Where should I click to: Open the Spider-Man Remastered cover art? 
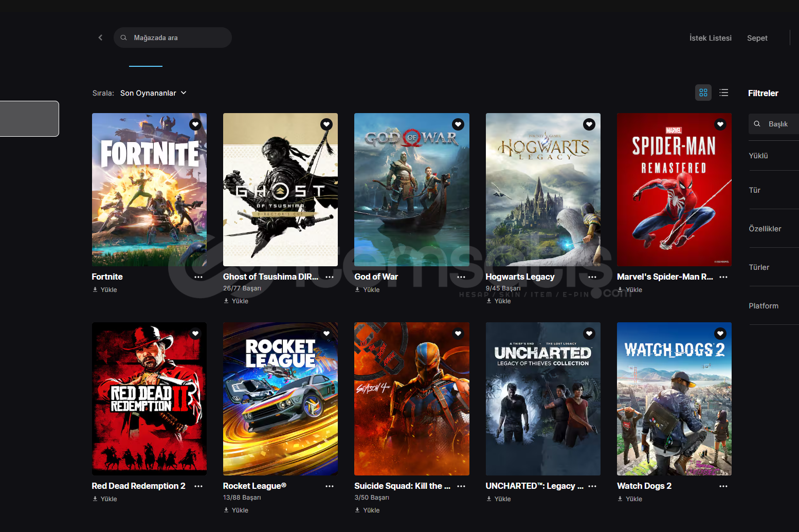(x=674, y=190)
